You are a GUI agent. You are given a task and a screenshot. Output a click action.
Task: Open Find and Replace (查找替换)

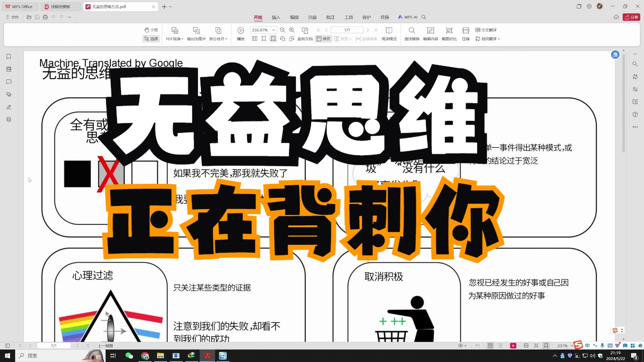[x=412, y=34]
